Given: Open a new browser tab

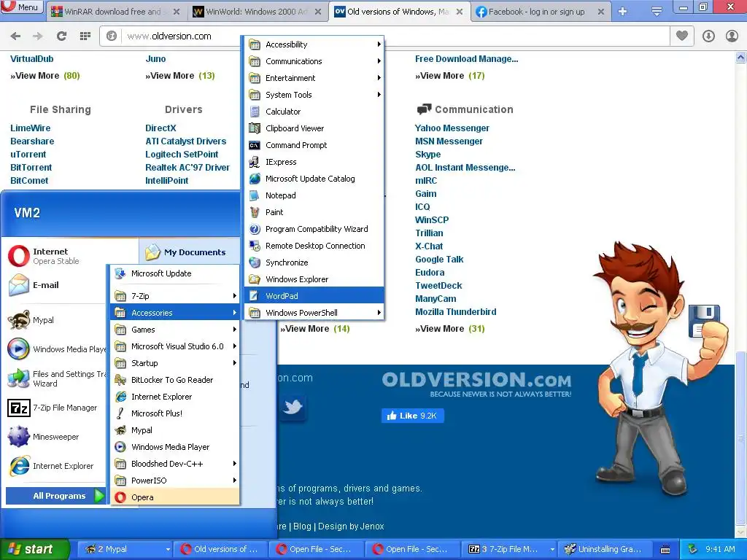Looking at the screenshot, I should (x=622, y=12).
